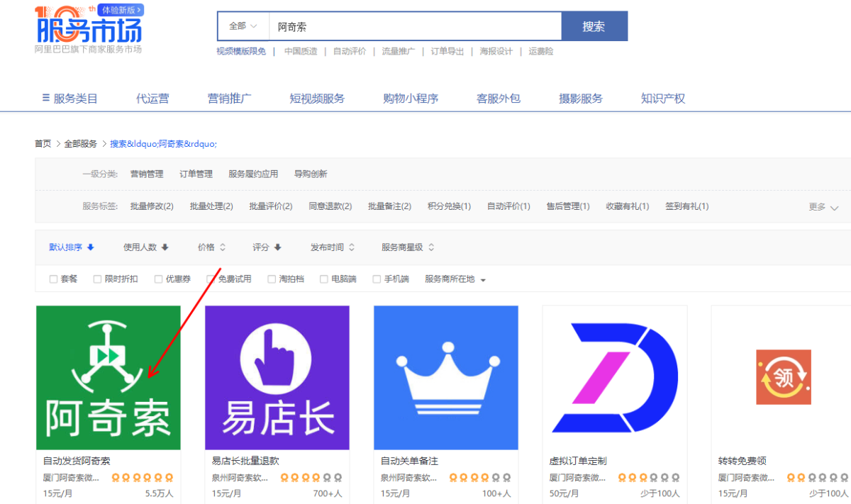Click the 体验新版 badge
Screen dimensions: 851x504
click(x=119, y=10)
